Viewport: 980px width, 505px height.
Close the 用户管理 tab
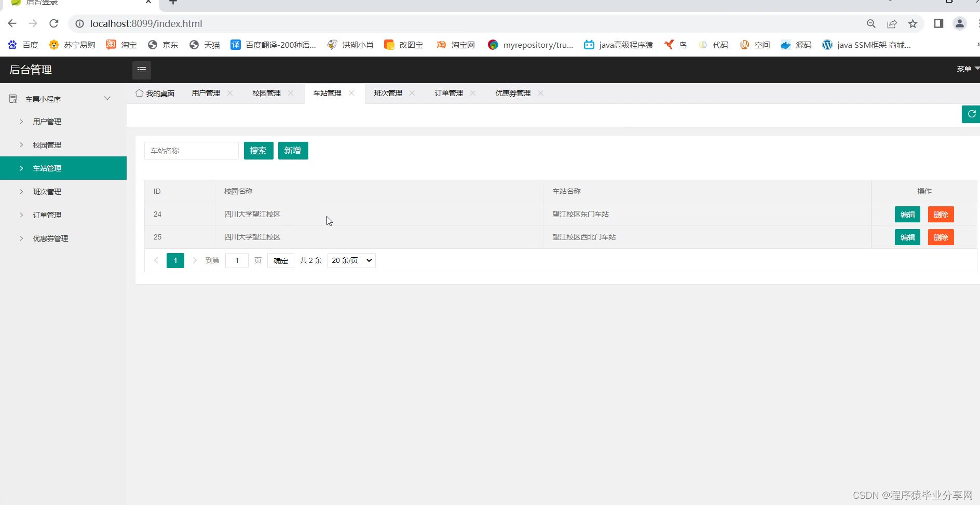point(230,93)
